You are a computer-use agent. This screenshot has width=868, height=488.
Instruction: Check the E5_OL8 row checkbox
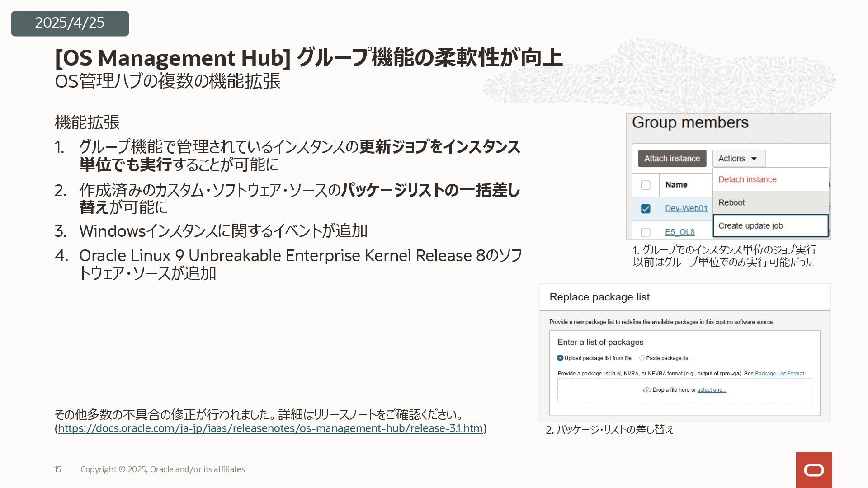(x=646, y=232)
